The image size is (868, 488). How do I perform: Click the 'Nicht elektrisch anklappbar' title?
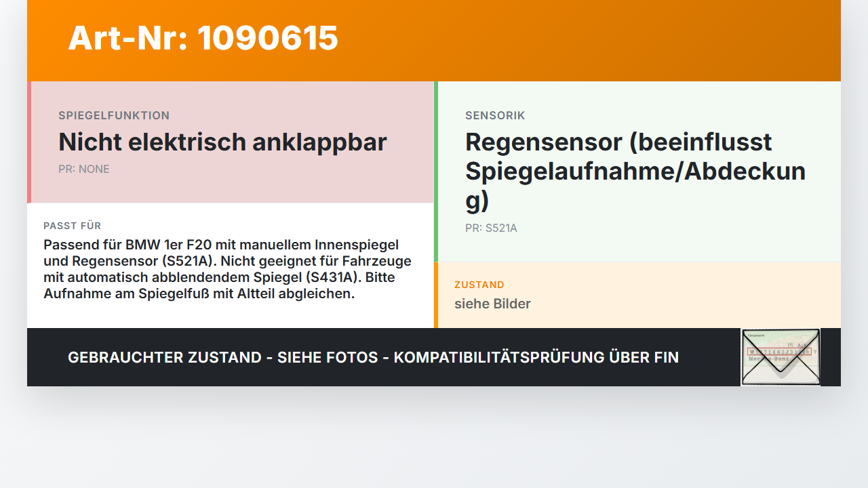coord(222,142)
